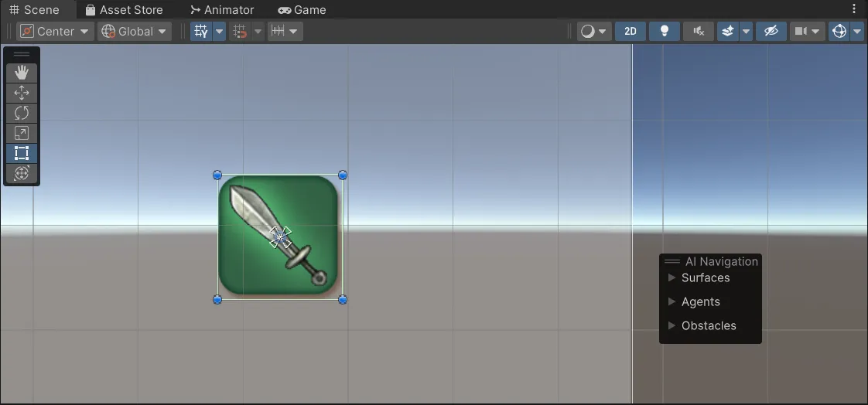The width and height of the screenshot is (868, 405).
Task: Open the Animator tab
Action: [222, 10]
